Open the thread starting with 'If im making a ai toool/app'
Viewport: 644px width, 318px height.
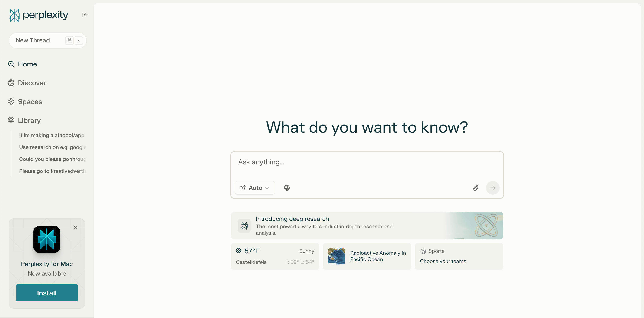(x=52, y=135)
